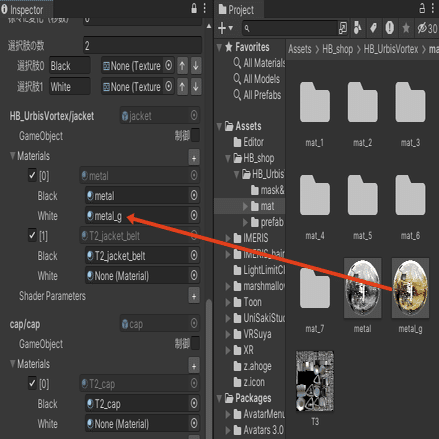439x439 pixels.
Task: Select All Models saved search
Action: click(x=257, y=79)
